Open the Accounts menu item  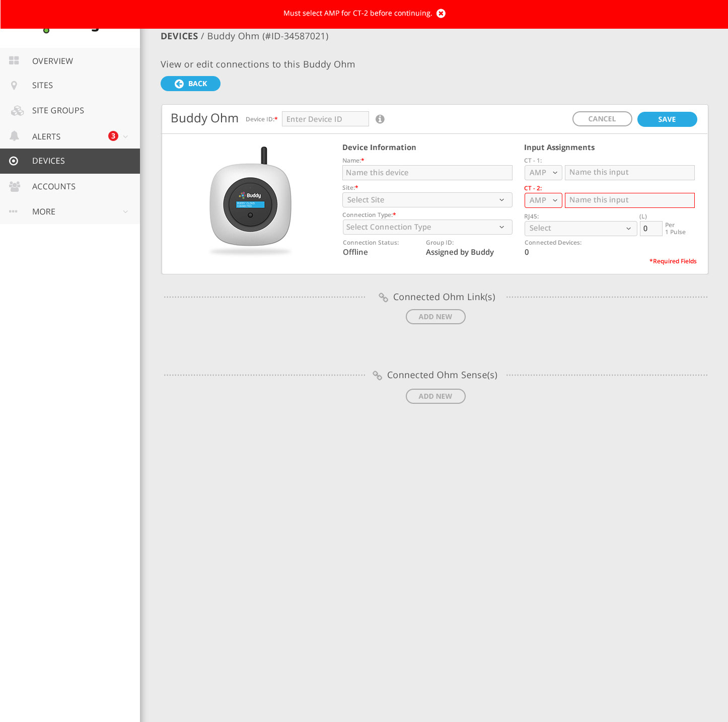(70, 186)
